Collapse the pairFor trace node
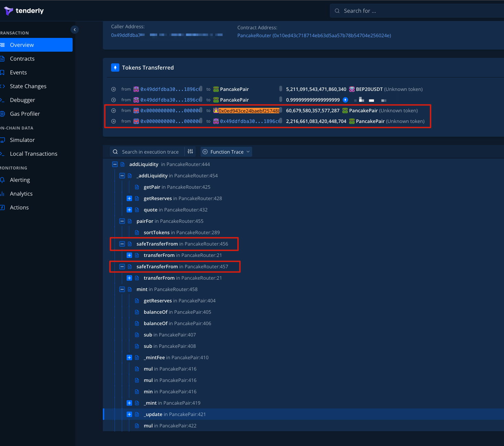The width and height of the screenshot is (504, 446). 122,221
